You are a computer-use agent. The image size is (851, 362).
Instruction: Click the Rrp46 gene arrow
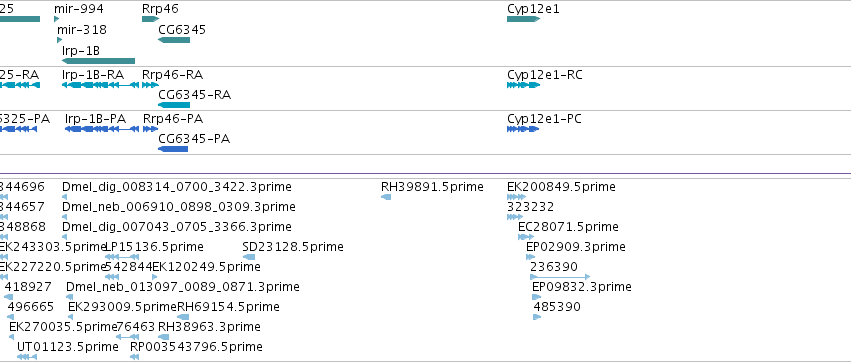[x=150, y=19]
